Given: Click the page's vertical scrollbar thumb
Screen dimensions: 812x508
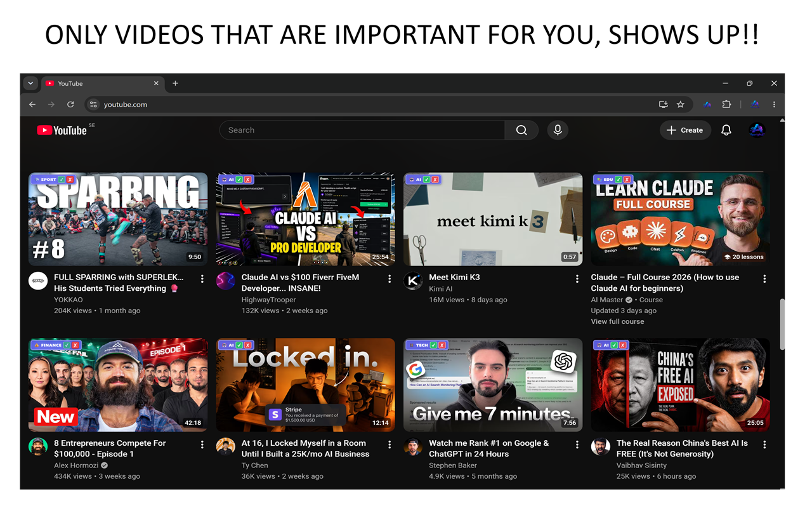Looking at the screenshot, I should tap(782, 324).
